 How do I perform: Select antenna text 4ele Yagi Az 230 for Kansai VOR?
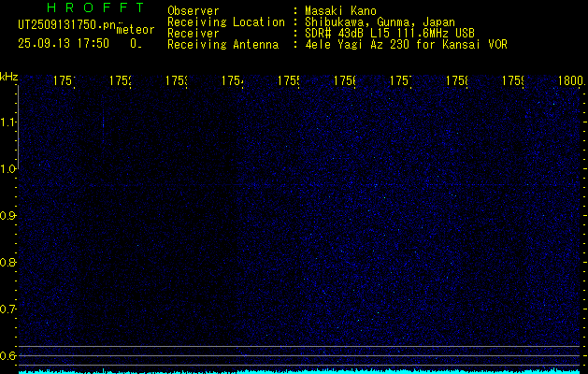pyautogui.click(x=406, y=45)
